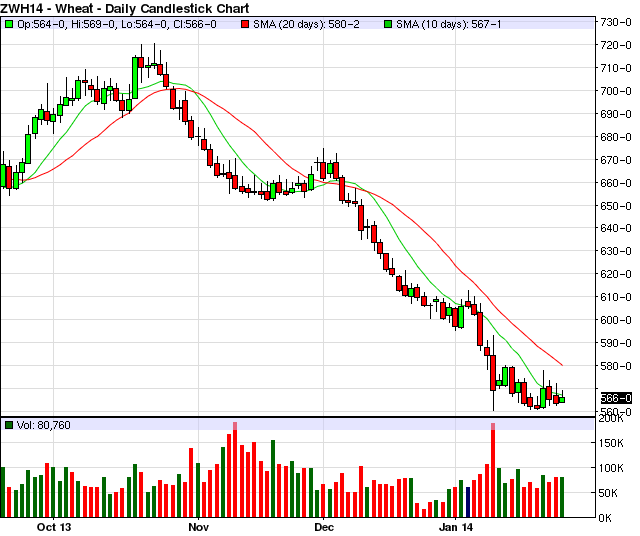The width and height of the screenshot is (640, 536).
Task: Click the 0K volume axis label
Action: [605, 518]
